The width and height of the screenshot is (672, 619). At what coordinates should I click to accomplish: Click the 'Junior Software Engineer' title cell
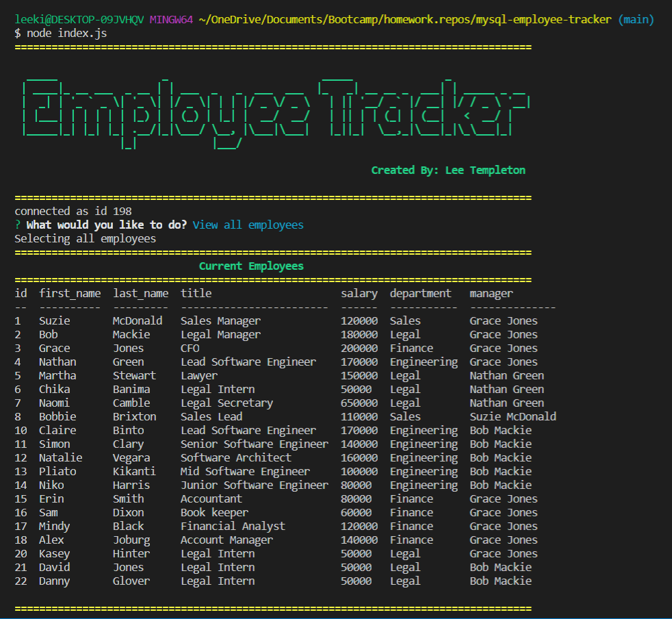pos(255,485)
